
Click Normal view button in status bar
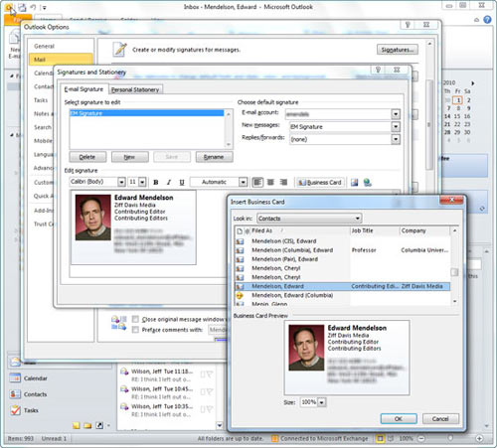point(380,438)
